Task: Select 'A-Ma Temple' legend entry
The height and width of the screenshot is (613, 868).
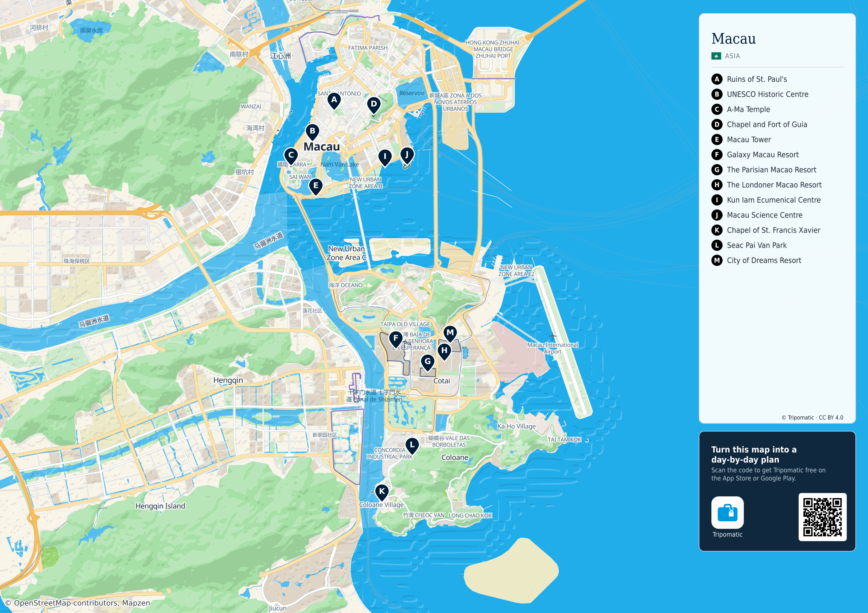Action: tap(748, 109)
